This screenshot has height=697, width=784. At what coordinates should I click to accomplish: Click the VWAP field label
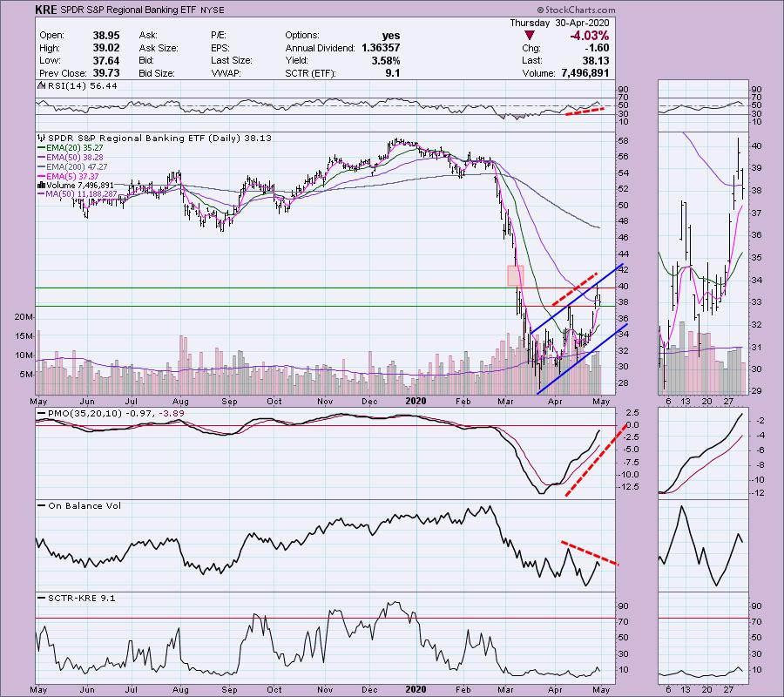coord(226,73)
